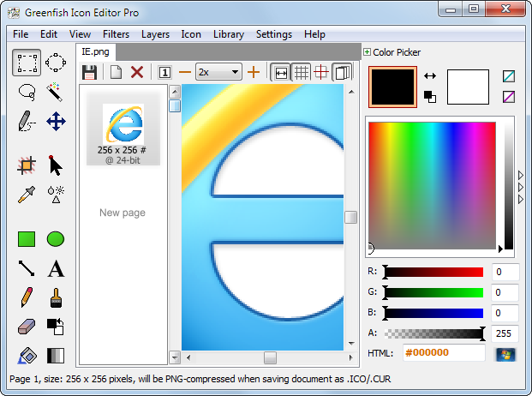Click the New page placeholder
The width and height of the screenshot is (532, 396).
(x=123, y=213)
